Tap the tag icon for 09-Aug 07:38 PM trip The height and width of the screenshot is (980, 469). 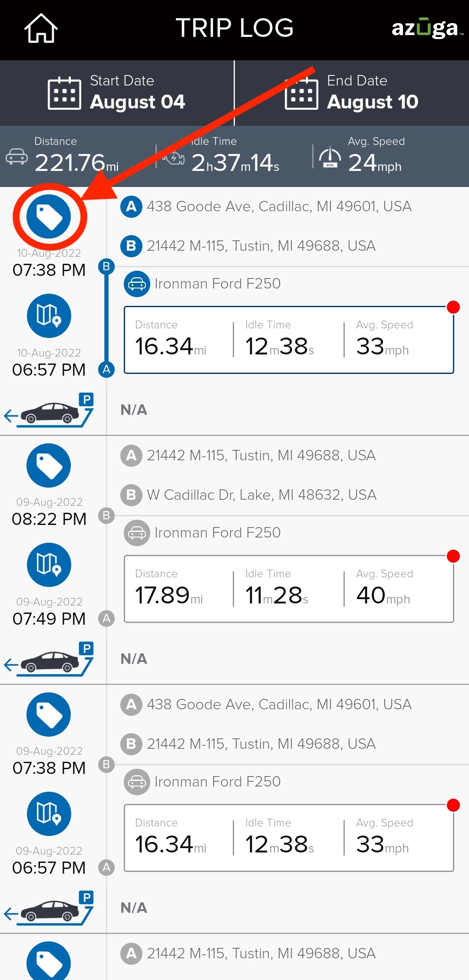(49, 714)
